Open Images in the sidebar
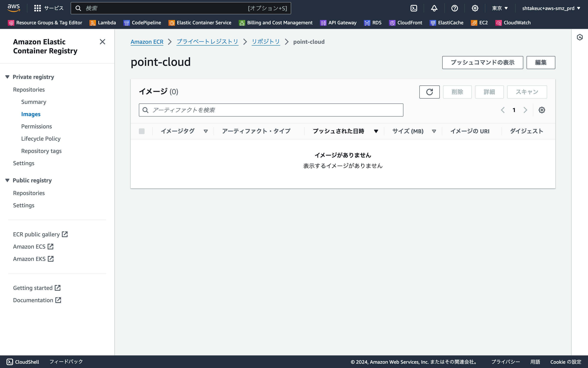This screenshot has width=588, height=368. pyautogui.click(x=31, y=114)
